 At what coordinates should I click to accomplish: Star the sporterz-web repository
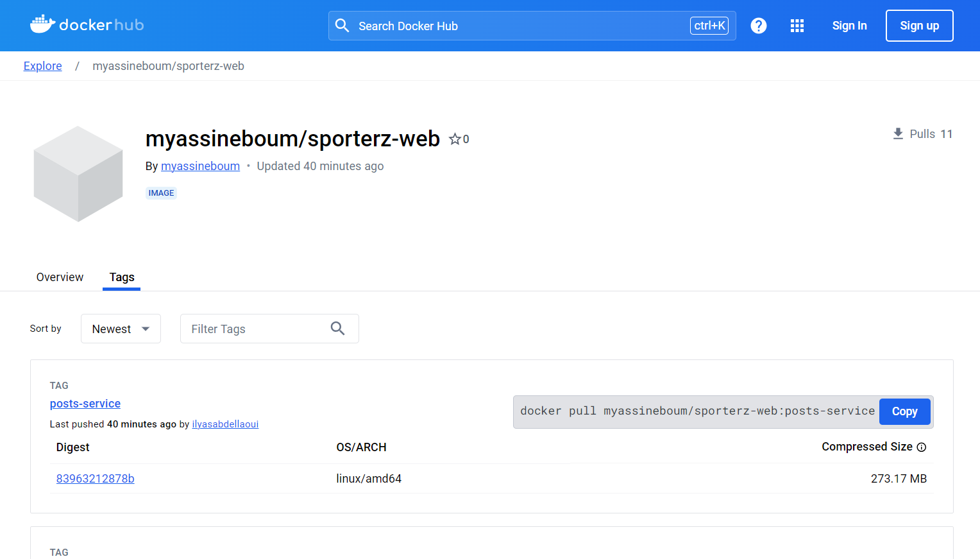click(x=455, y=139)
